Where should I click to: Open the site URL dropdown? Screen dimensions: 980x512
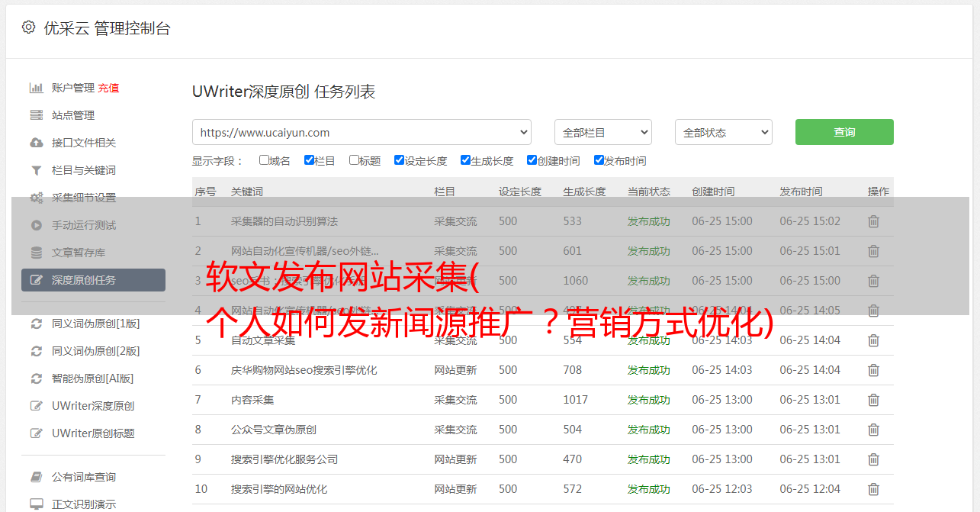361,132
